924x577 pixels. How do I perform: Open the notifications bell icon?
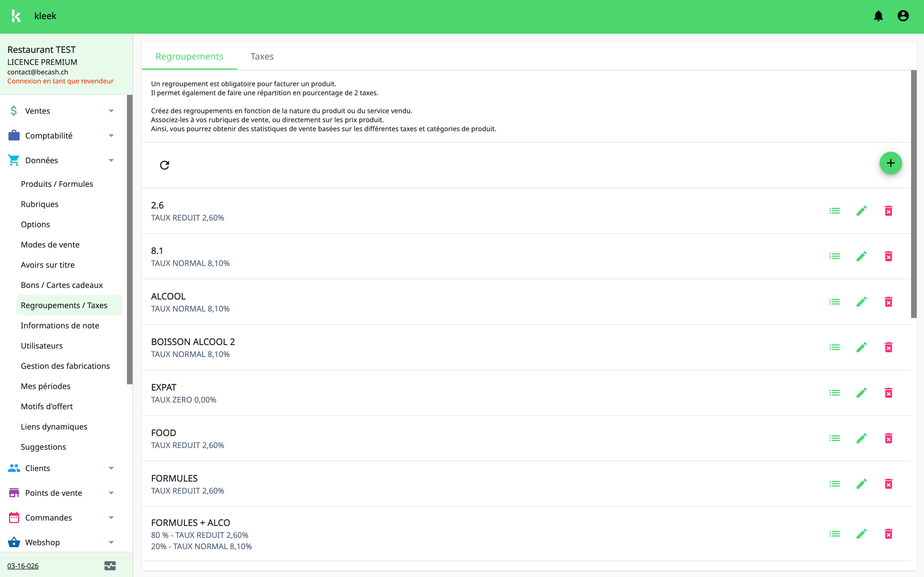[878, 16]
